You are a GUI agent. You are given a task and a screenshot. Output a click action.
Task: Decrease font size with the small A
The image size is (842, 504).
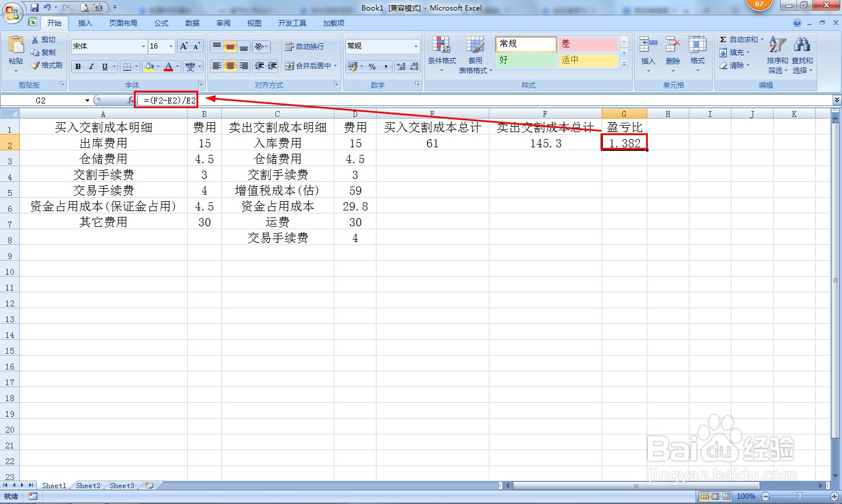coord(197,46)
